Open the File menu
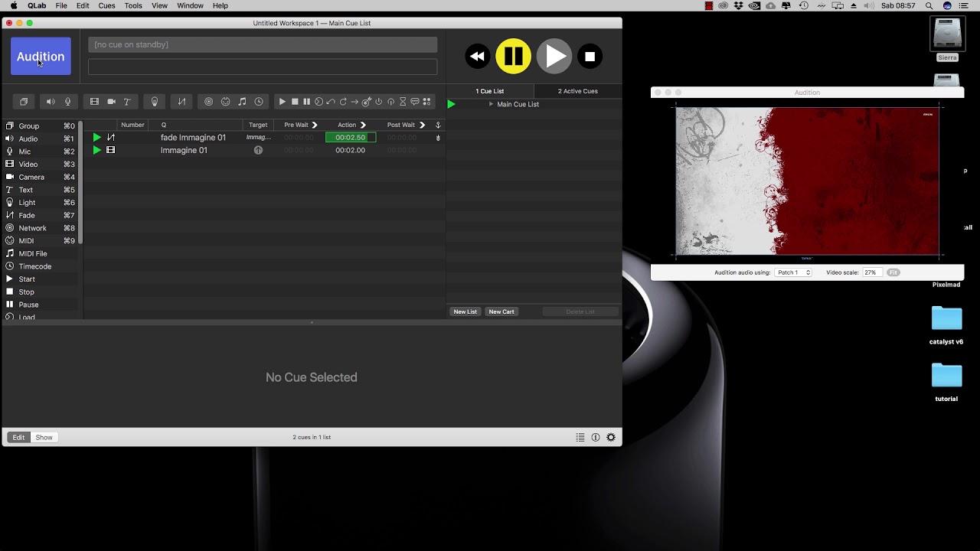The image size is (980, 551). 61,5
